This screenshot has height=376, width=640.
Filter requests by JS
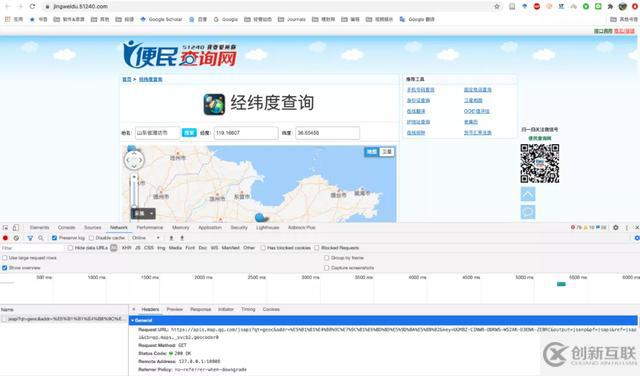click(138, 248)
